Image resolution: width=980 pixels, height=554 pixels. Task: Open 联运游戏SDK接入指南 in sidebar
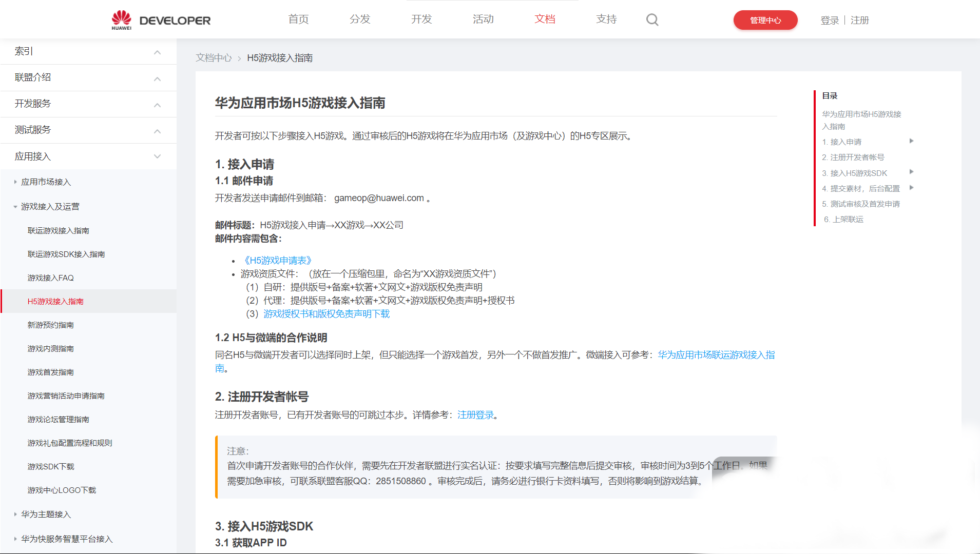(x=66, y=254)
